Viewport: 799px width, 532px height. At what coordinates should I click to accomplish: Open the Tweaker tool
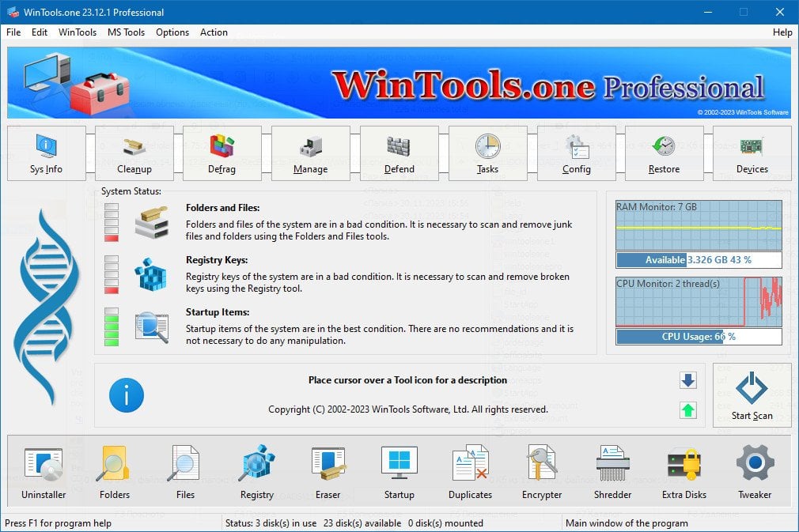click(754, 470)
